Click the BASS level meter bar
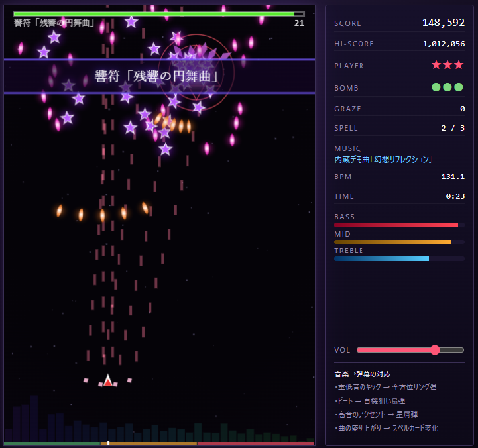Image resolution: width=478 pixels, height=448 pixels. tap(399, 225)
